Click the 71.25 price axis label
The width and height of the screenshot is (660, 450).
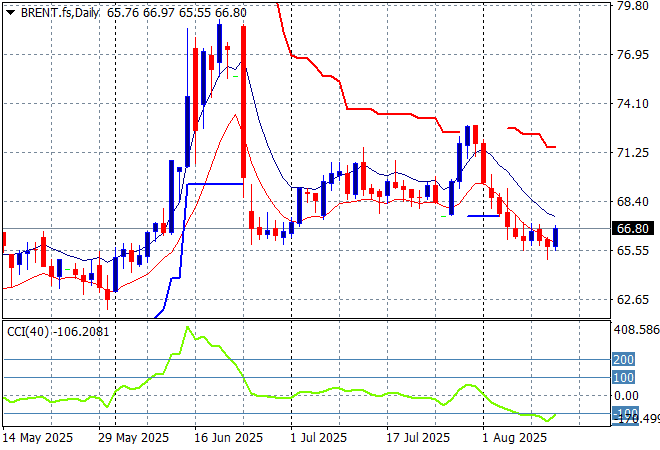coord(633,153)
